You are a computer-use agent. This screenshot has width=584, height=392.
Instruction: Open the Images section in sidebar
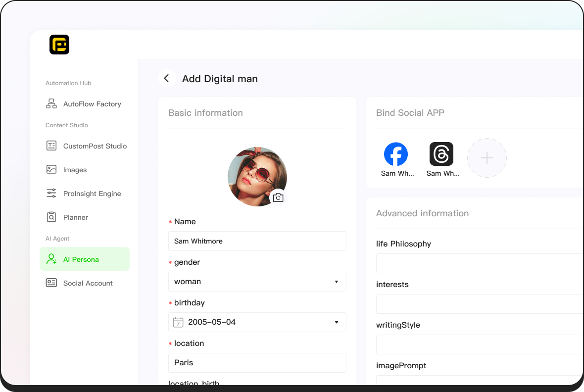pos(75,170)
